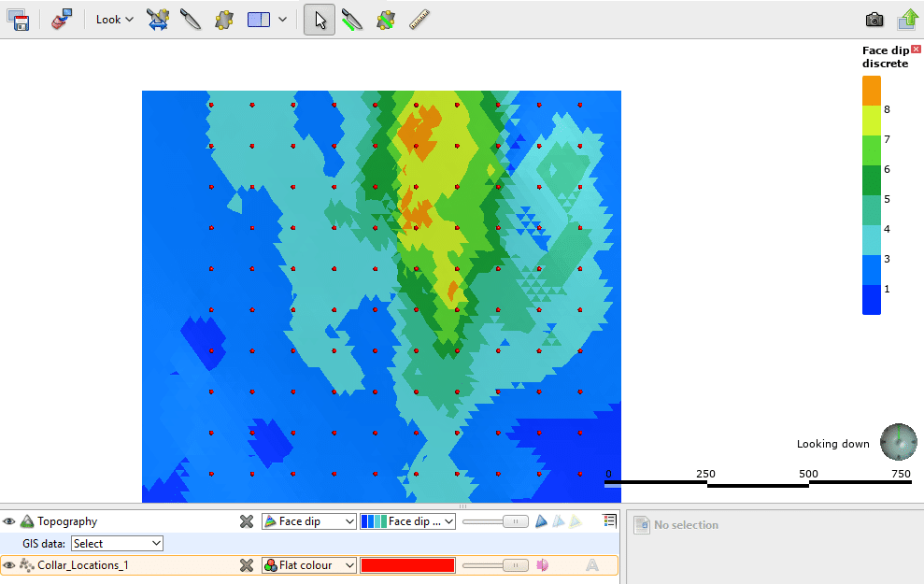The image size is (924, 584).
Task: Open the Face dip attribute dropdown for Topography
Action: click(308, 520)
